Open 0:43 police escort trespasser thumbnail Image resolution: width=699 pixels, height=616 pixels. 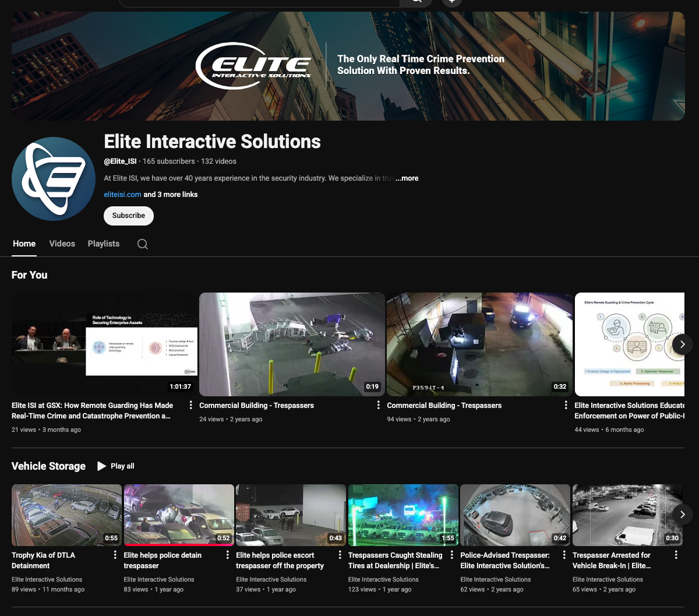pos(291,515)
